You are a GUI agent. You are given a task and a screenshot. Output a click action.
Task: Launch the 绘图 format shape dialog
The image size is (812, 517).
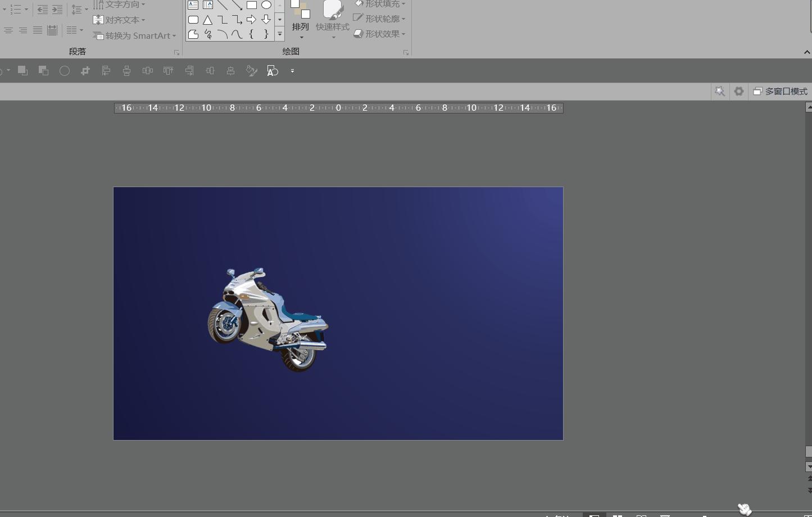pos(406,52)
